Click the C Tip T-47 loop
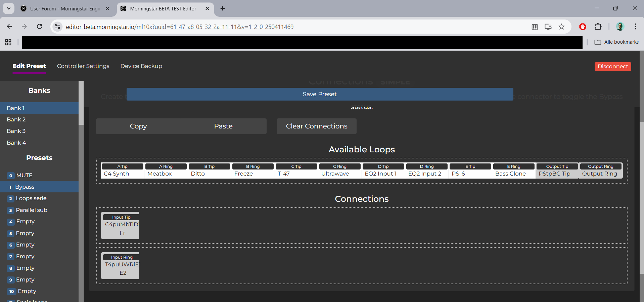The height and width of the screenshot is (302, 644). tap(296, 171)
